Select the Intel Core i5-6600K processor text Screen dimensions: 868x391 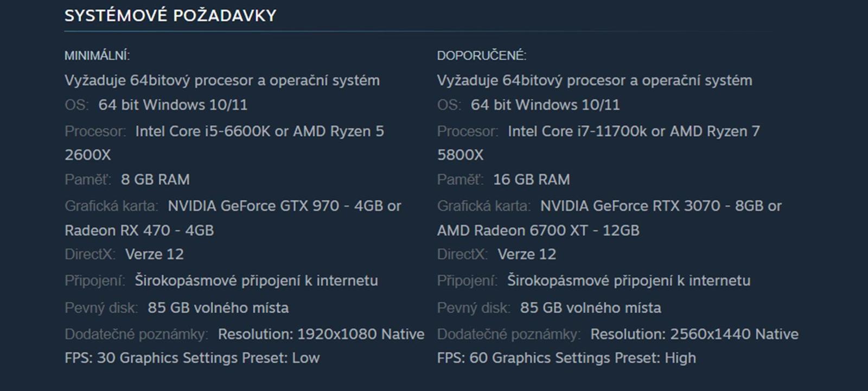click(x=202, y=131)
